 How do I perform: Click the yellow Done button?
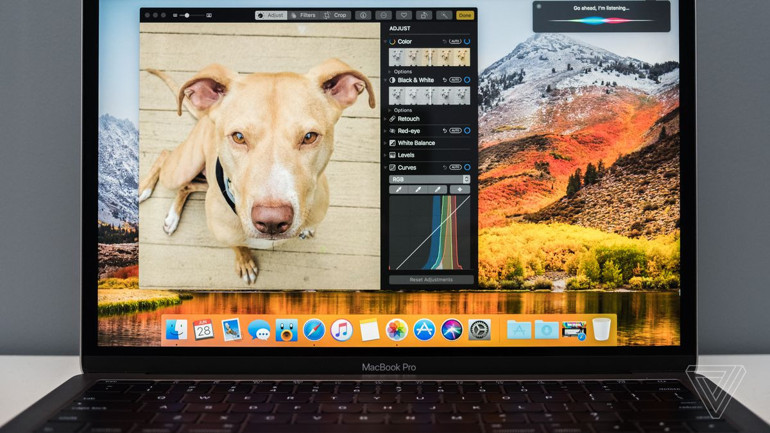465,15
